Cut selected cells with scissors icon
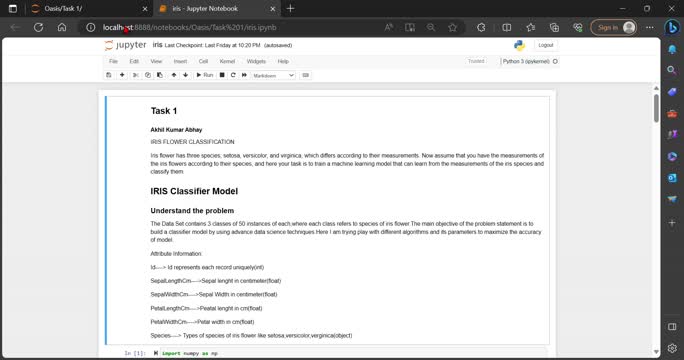Image resolution: width=684 pixels, height=360 pixels. [x=136, y=75]
